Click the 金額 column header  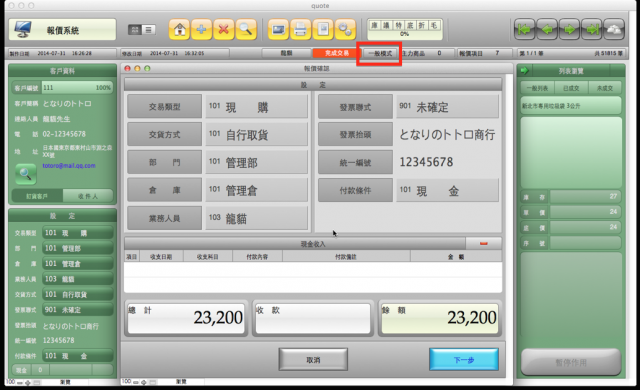[x=456, y=257]
